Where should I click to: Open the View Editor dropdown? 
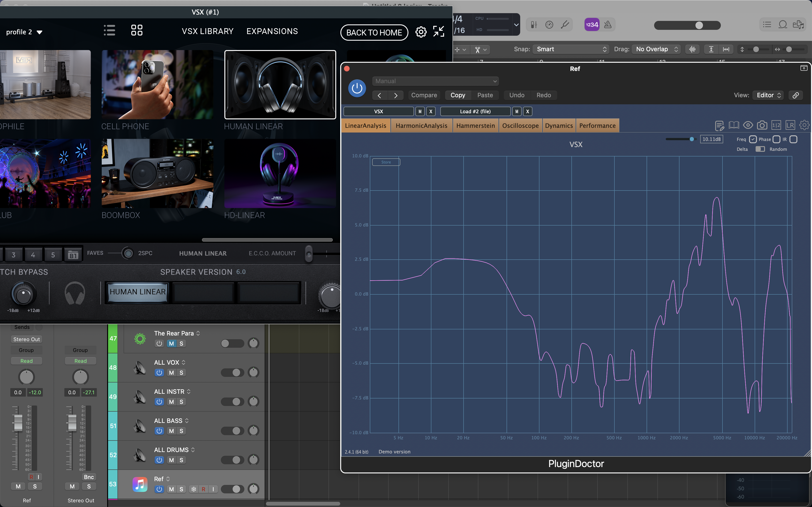tap(768, 95)
